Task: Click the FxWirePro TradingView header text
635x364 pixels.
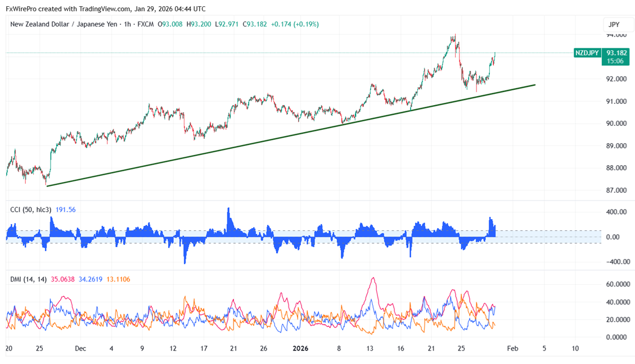Action: 105,8
